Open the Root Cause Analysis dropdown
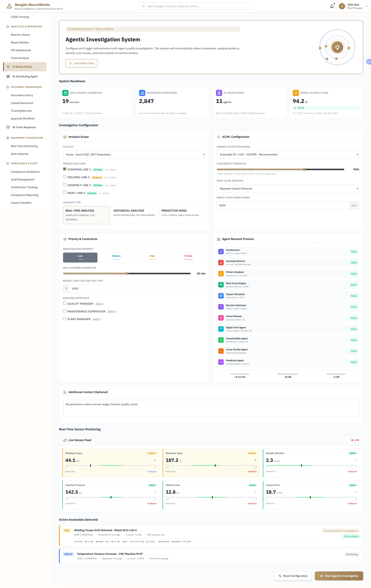The width and height of the screenshot is (371, 588). click(x=288, y=188)
